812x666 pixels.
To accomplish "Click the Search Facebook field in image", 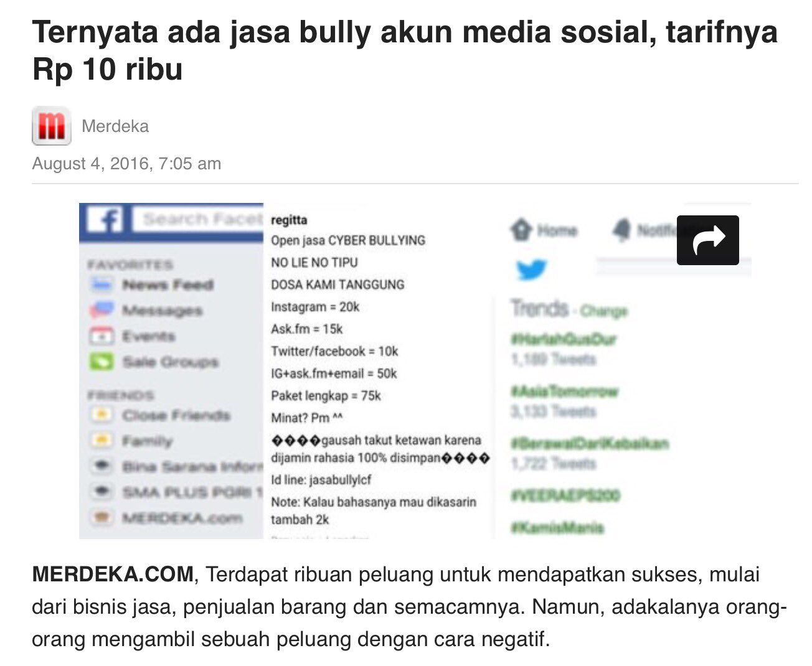I will [x=198, y=219].
